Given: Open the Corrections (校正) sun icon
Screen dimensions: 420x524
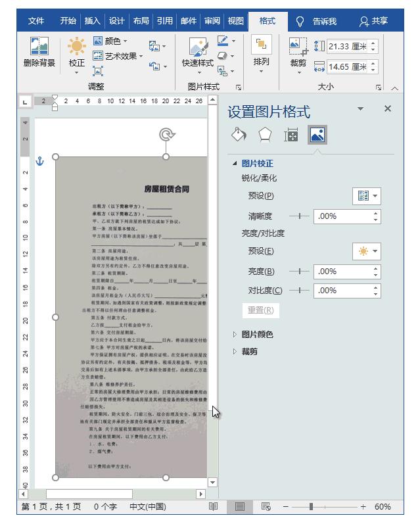Looking at the screenshot, I should coord(76,45).
